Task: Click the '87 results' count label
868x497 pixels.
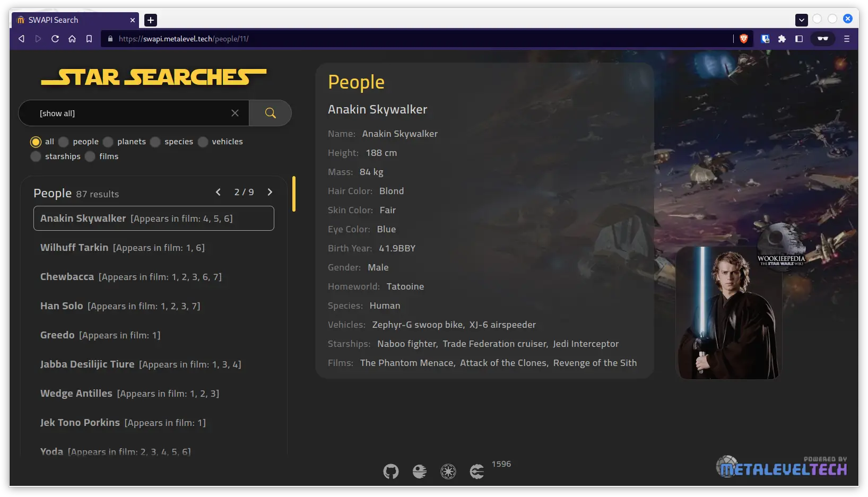Action: point(98,194)
